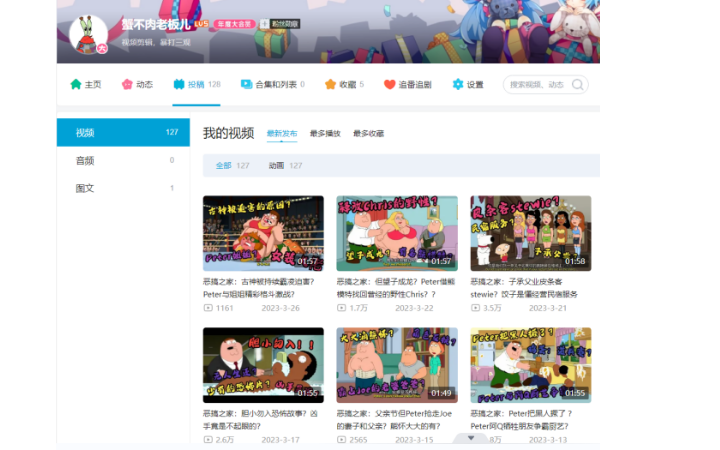Click date 2023-3-21
Screen dimensions: 720x450
[x=548, y=308]
